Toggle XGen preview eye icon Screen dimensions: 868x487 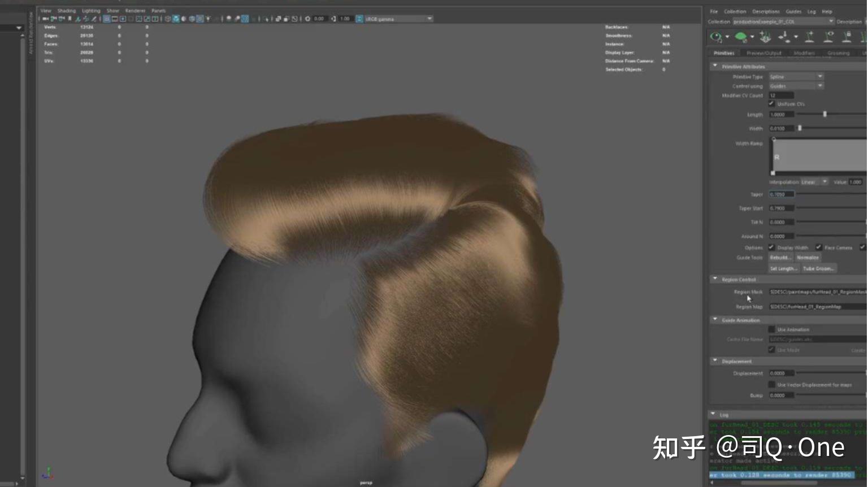coord(716,37)
